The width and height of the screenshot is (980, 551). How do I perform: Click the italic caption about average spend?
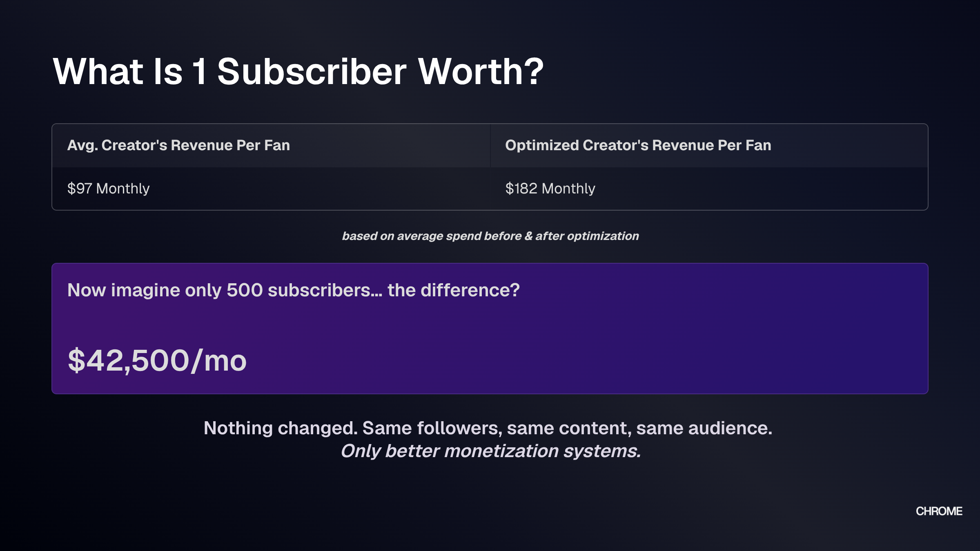[x=490, y=236]
